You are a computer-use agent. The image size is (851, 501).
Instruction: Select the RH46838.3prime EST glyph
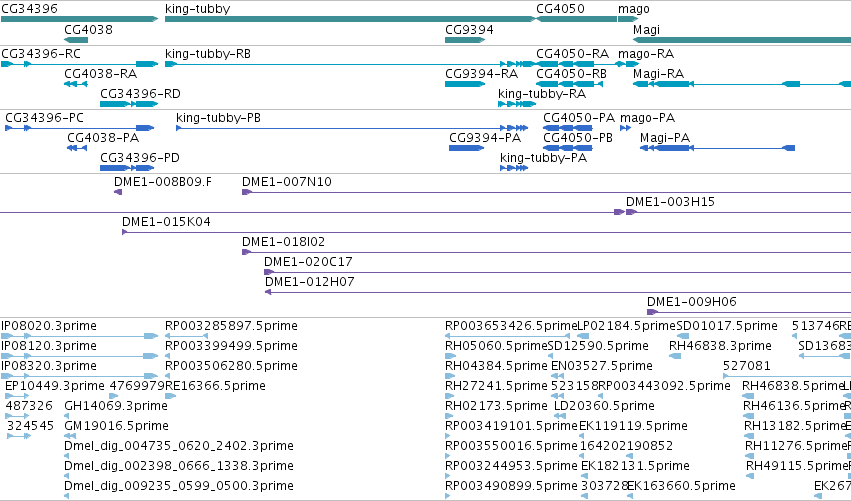click(675, 356)
